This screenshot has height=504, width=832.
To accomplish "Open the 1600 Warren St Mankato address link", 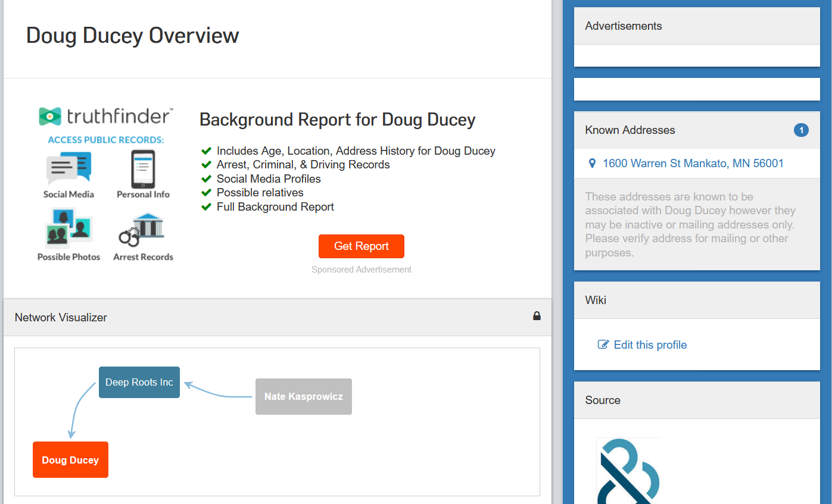I will click(x=693, y=163).
